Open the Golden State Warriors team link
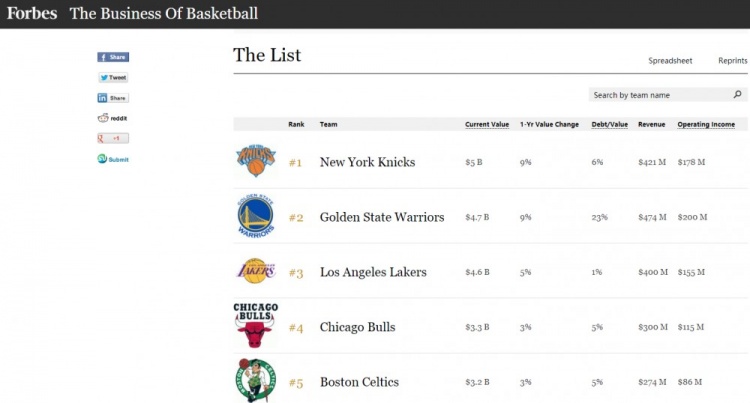 382,217
